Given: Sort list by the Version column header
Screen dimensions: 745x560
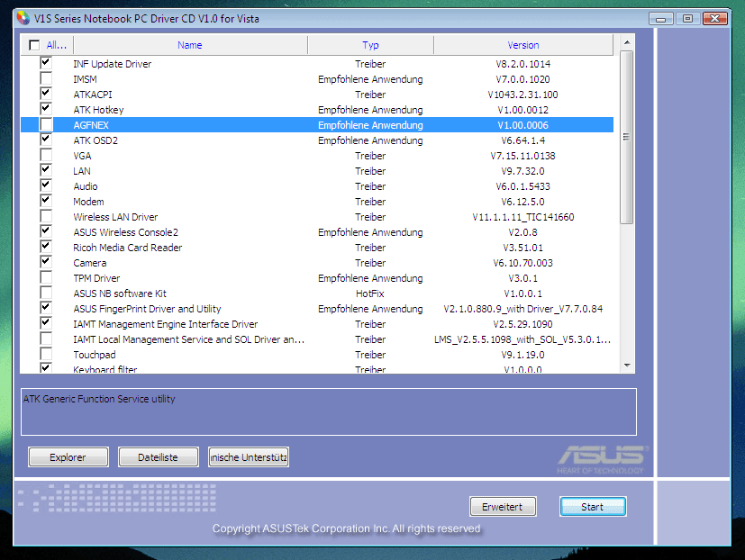Looking at the screenshot, I should tap(523, 45).
